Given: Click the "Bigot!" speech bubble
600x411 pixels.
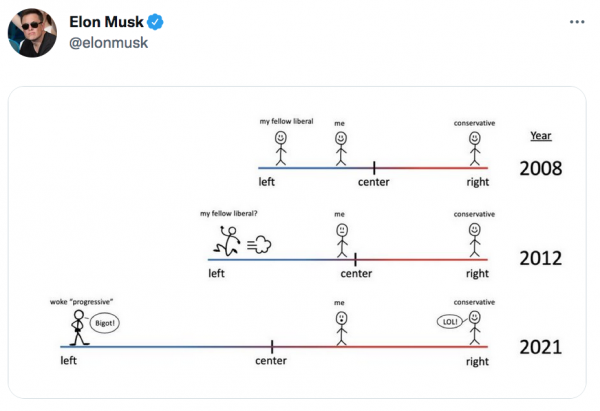Looking at the screenshot, I should click(105, 322).
